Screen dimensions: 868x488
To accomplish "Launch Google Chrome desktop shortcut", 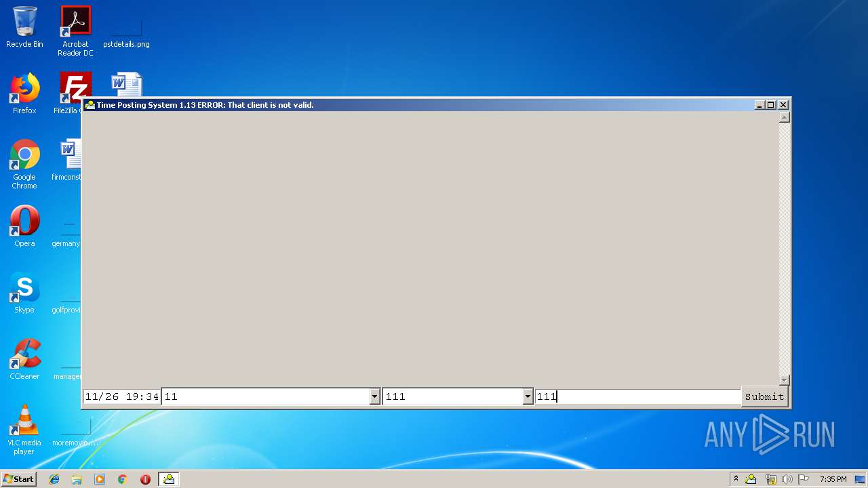I will [x=24, y=164].
